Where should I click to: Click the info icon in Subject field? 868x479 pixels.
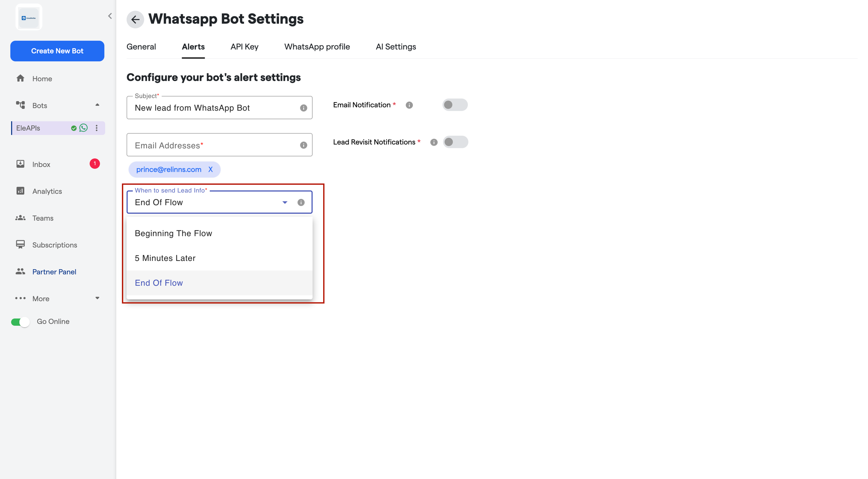(x=303, y=108)
